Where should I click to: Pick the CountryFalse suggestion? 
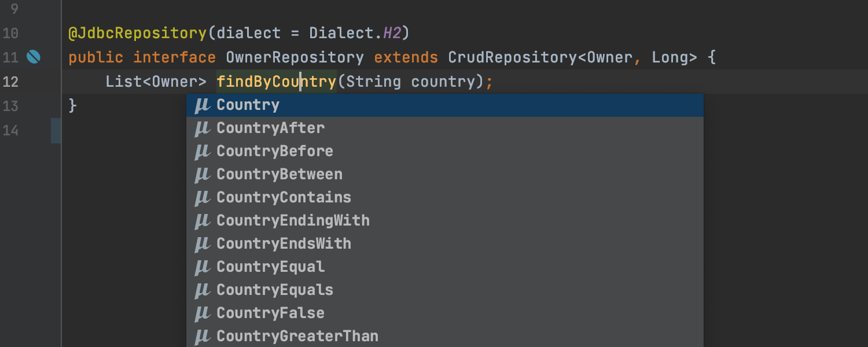(x=445, y=313)
